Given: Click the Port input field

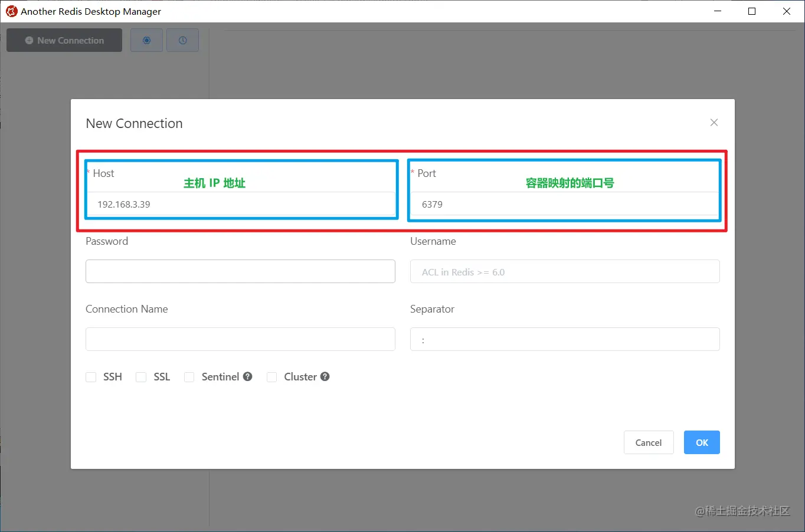Looking at the screenshot, I should (x=565, y=204).
